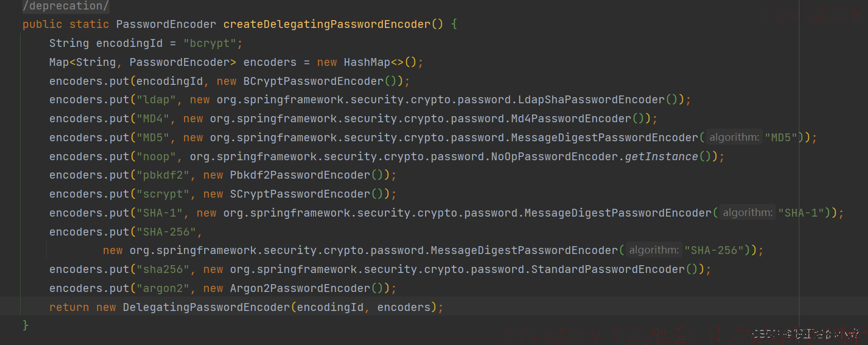Click the createDelegatingPasswordEncoder method name
868x345 pixels.
[327, 24]
